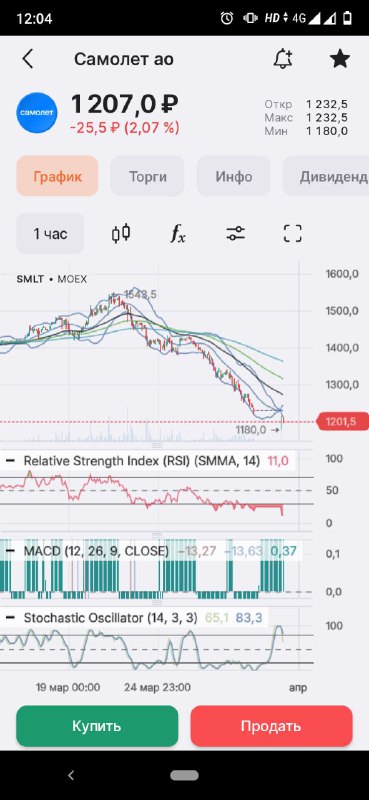The height and width of the screenshot is (800, 369).
Task: Tap the Самолет company logo
Action: [37, 113]
